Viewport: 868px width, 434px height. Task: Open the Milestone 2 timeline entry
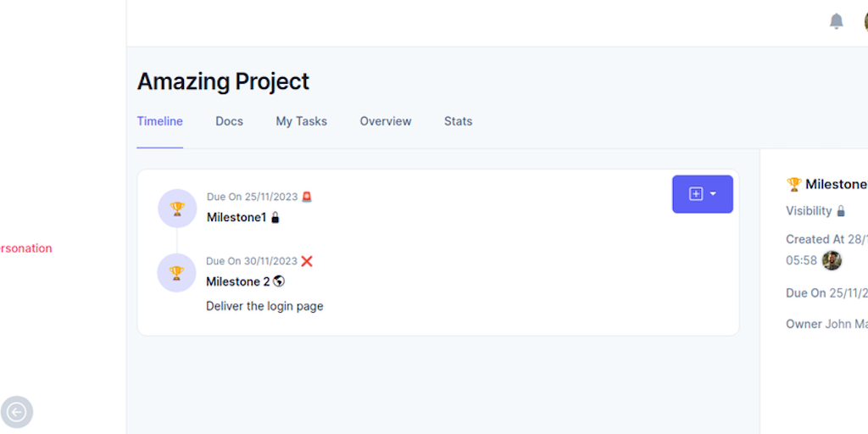point(238,281)
